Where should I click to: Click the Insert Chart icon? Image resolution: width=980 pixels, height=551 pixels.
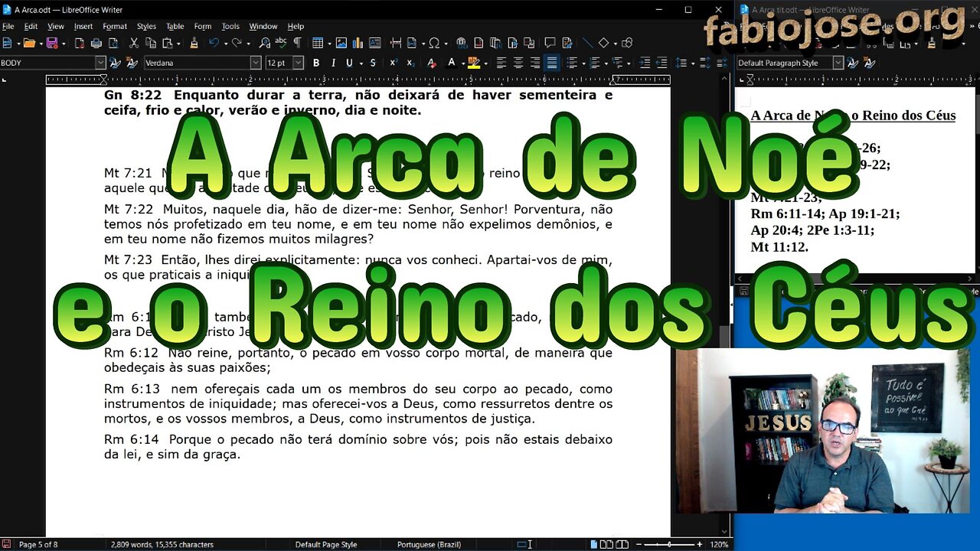(357, 43)
